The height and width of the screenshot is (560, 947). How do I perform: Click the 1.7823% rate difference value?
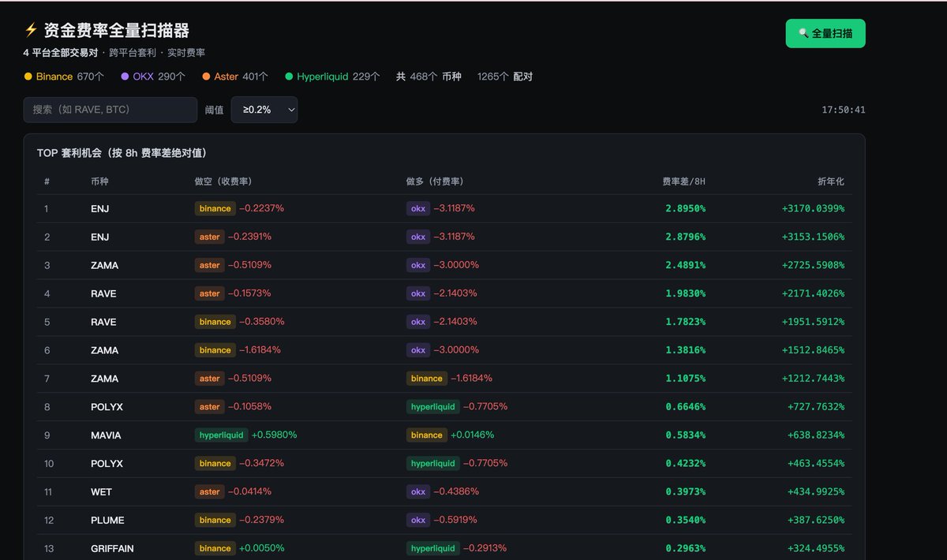[x=685, y=322]
